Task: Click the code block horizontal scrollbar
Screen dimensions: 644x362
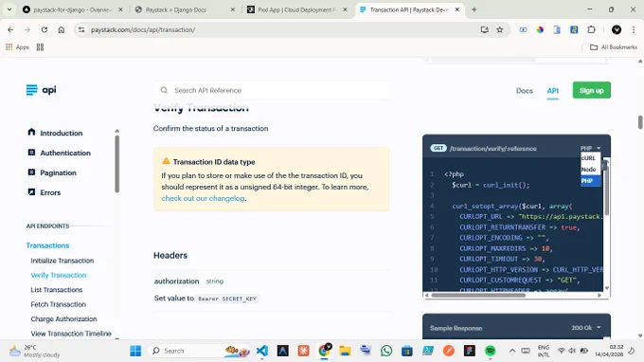Action: (x=478, y=295)
